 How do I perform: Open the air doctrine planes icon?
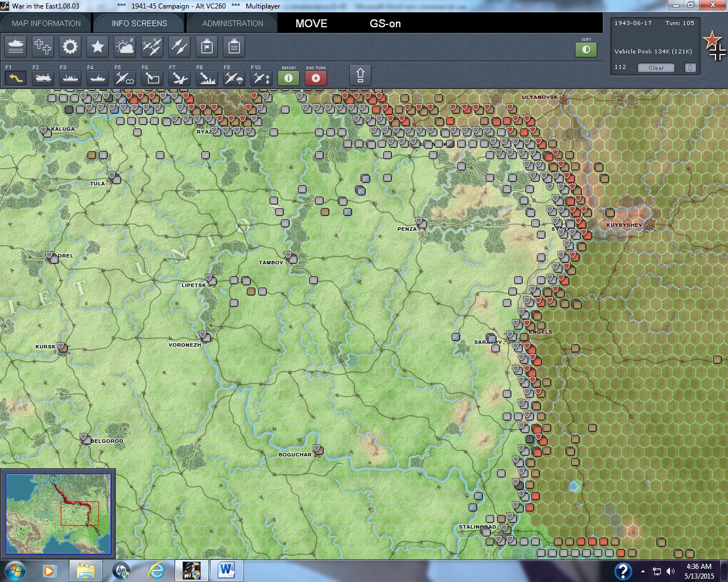(152, 47)
